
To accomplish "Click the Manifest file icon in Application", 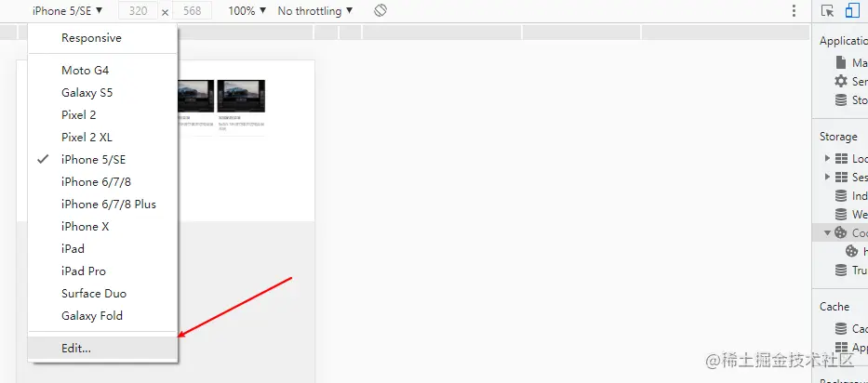I will pyautogui.click(x=841, y=62).
